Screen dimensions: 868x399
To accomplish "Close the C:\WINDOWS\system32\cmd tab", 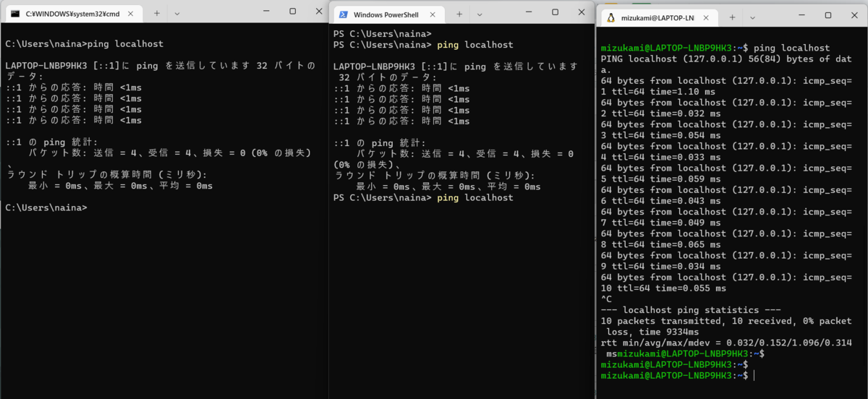I will click(x=131, y=14).
